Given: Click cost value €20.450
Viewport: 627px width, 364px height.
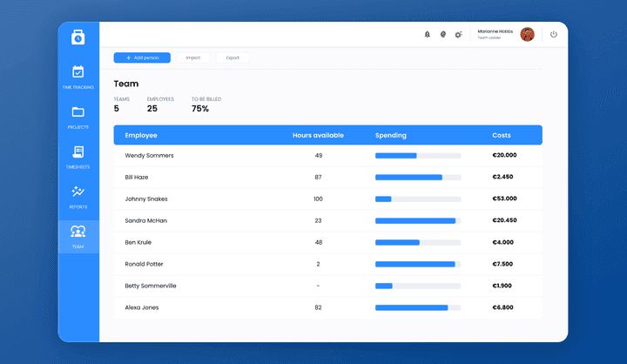Looking at the screenshot, I should point(504,220).
